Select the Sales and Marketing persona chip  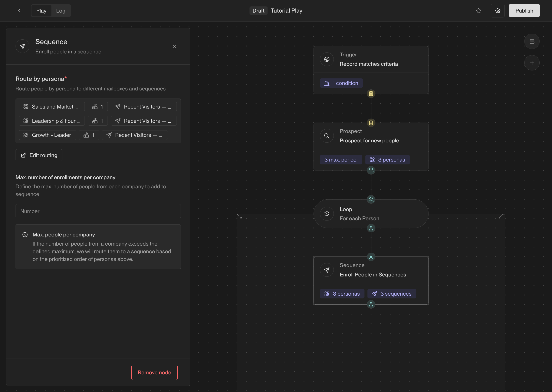click(52, 107)
